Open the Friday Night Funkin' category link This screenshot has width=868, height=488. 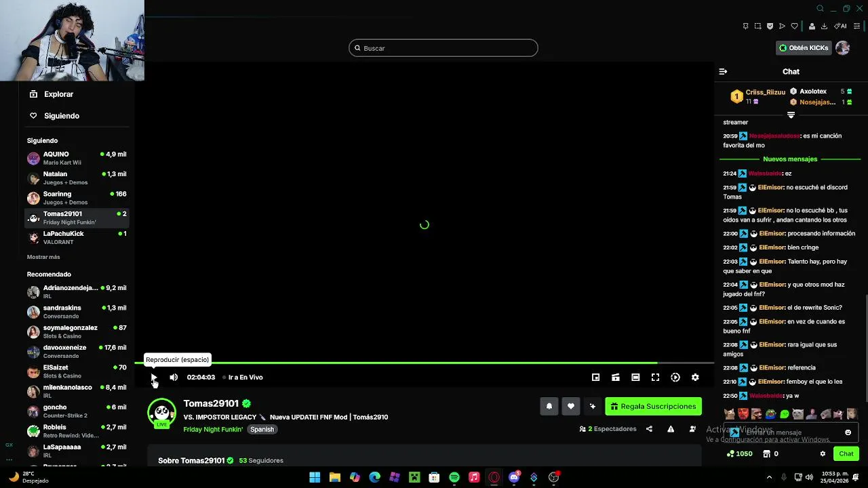(213, 430)
